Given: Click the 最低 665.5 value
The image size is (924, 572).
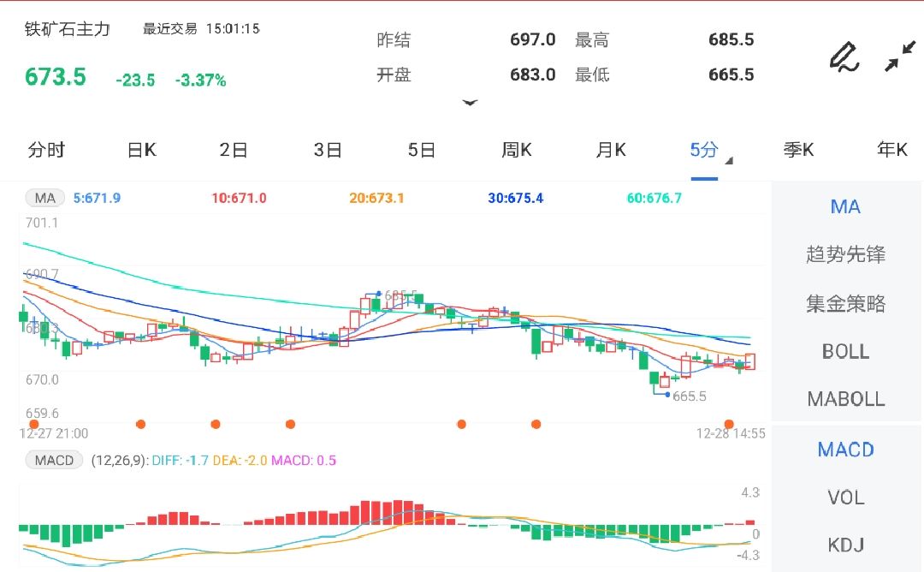Looking at the screenshot, I should tap(731, 74).
